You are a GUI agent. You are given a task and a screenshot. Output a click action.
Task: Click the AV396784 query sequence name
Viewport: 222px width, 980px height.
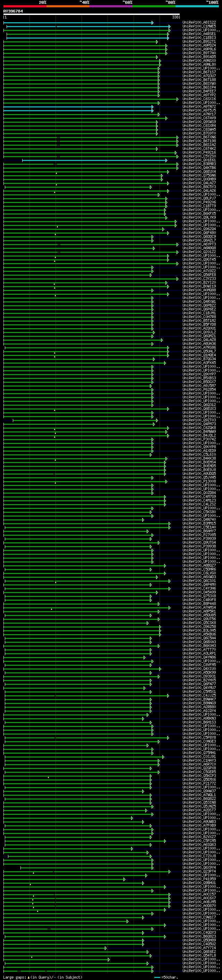13,11
